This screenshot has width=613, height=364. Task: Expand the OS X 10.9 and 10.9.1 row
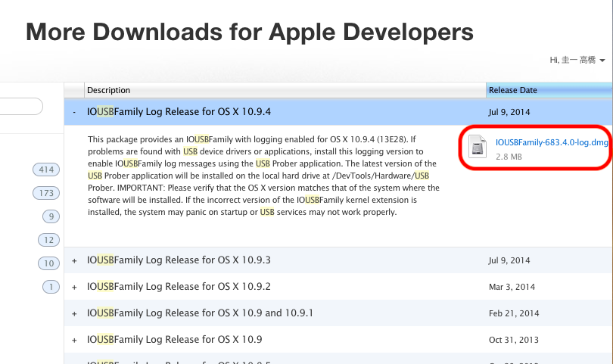(x=74, y=313)
